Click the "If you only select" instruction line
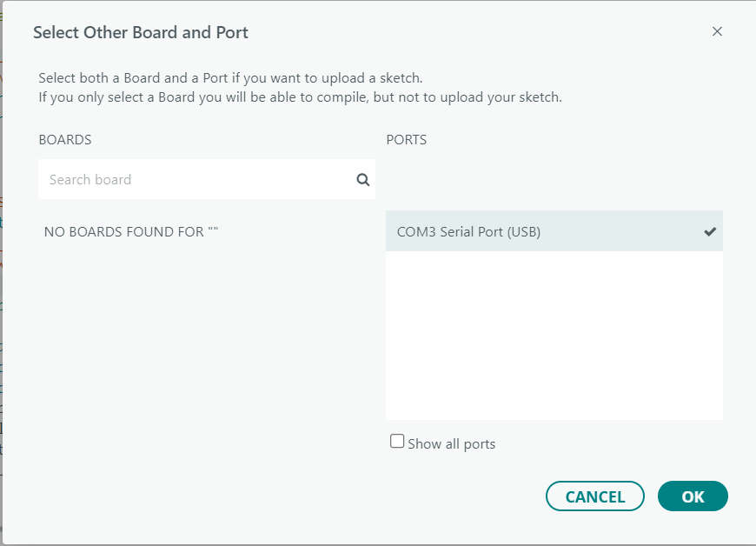Image resolution: width=756 pixels, height=546 pixels. [300, 97]
